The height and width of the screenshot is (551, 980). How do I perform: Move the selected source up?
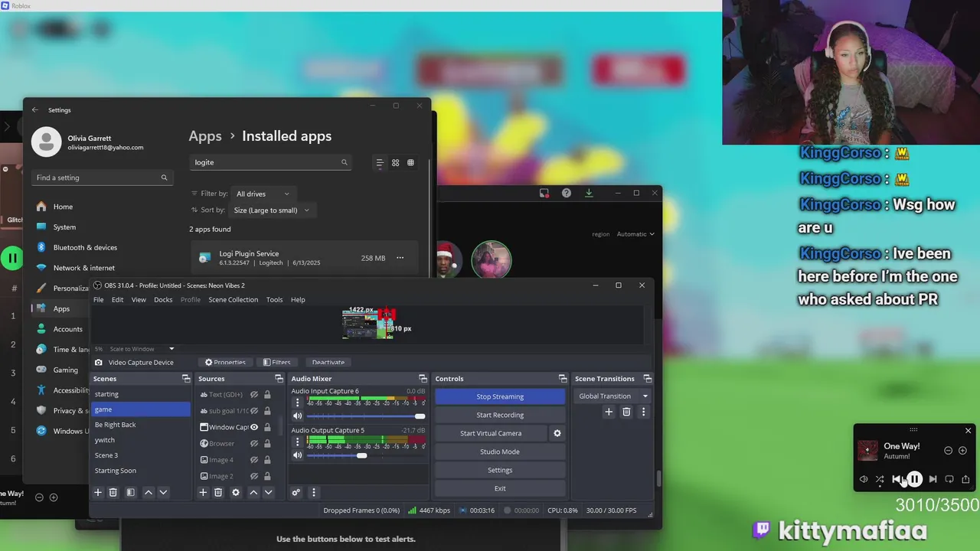253,493
